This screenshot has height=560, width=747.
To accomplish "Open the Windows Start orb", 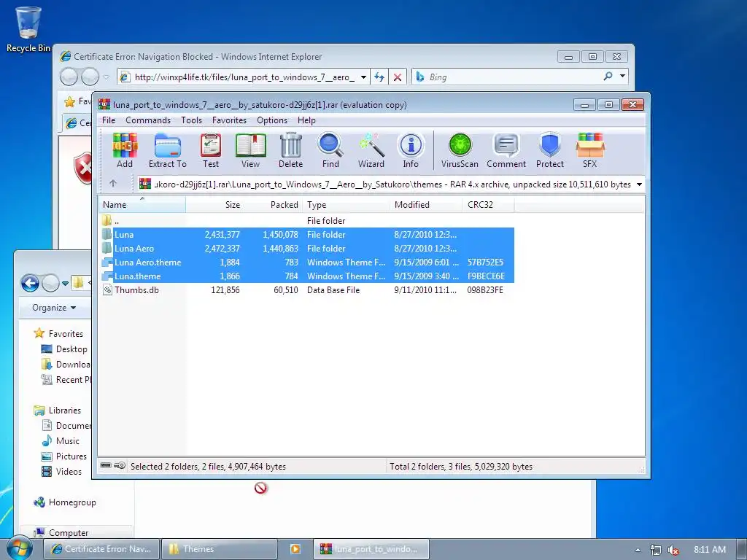I will pyautogui.click(x=19, y=548).
